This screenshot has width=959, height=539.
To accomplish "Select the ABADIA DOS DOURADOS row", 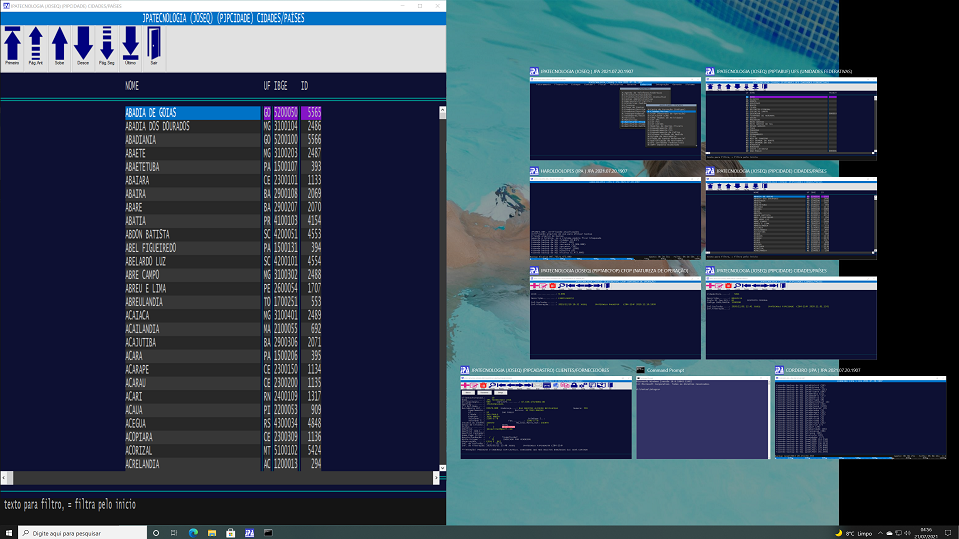I will point(223,126).
